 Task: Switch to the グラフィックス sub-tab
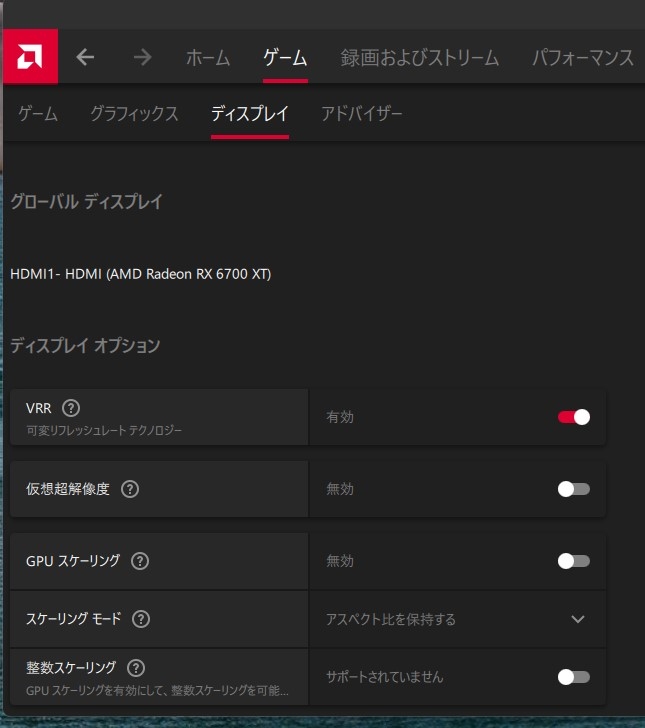point(134,114)
